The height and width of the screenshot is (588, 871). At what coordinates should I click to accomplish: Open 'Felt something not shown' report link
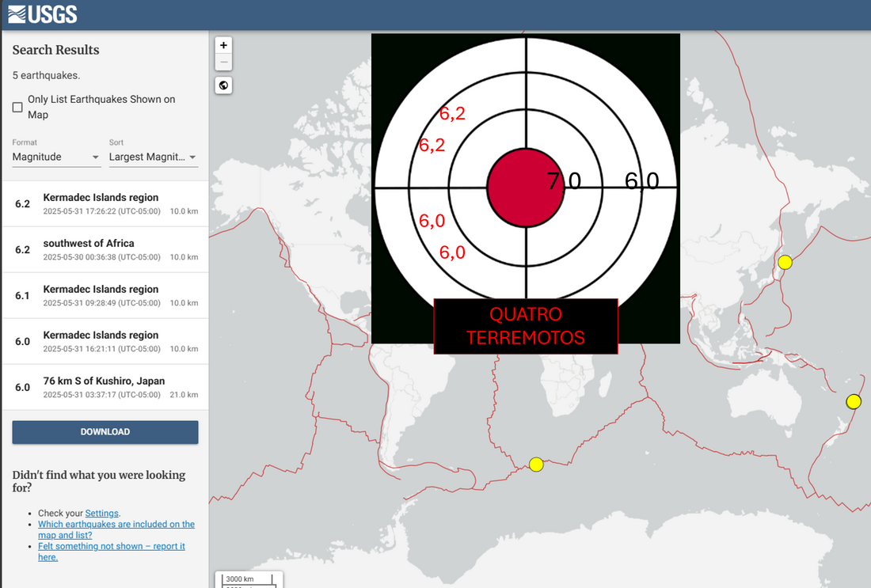(x=111, y=552)
